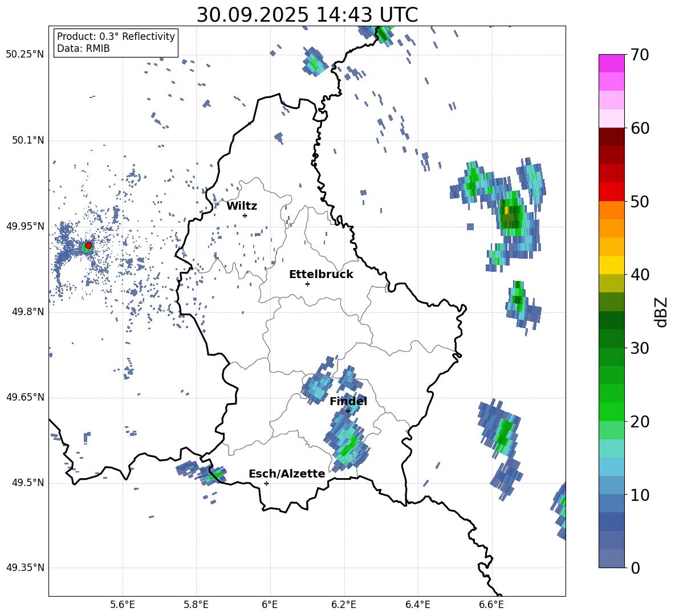Click the 49.35°N latitude label

click(25, 568)
